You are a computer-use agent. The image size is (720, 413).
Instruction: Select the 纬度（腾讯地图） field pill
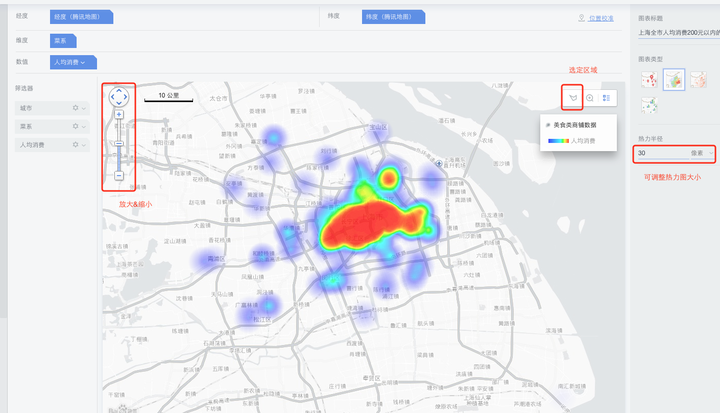pos(393,17)
